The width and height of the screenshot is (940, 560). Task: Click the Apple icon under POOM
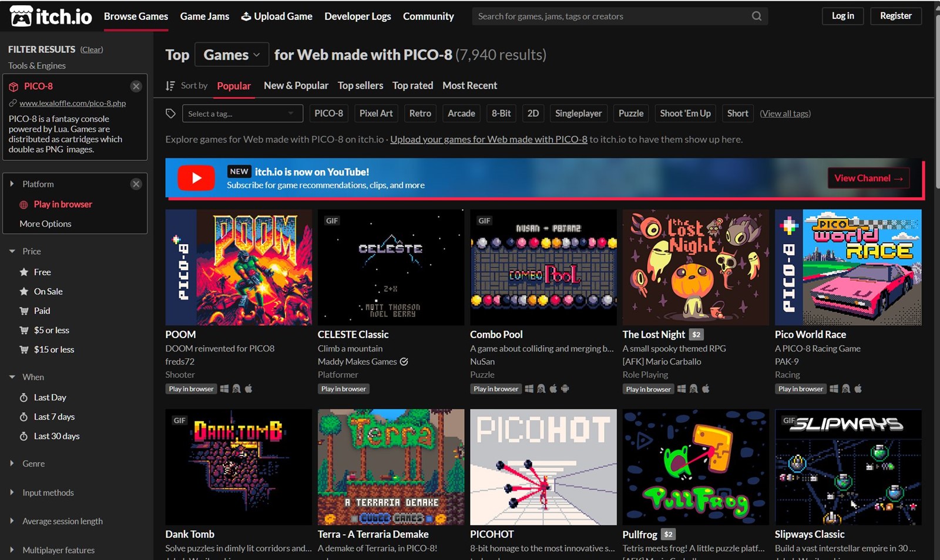pos(249,389)
